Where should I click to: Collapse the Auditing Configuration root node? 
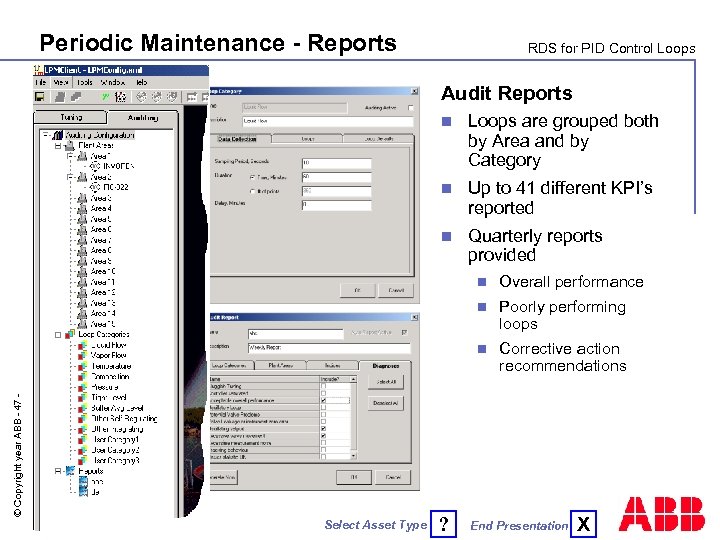tap(45, 135)
